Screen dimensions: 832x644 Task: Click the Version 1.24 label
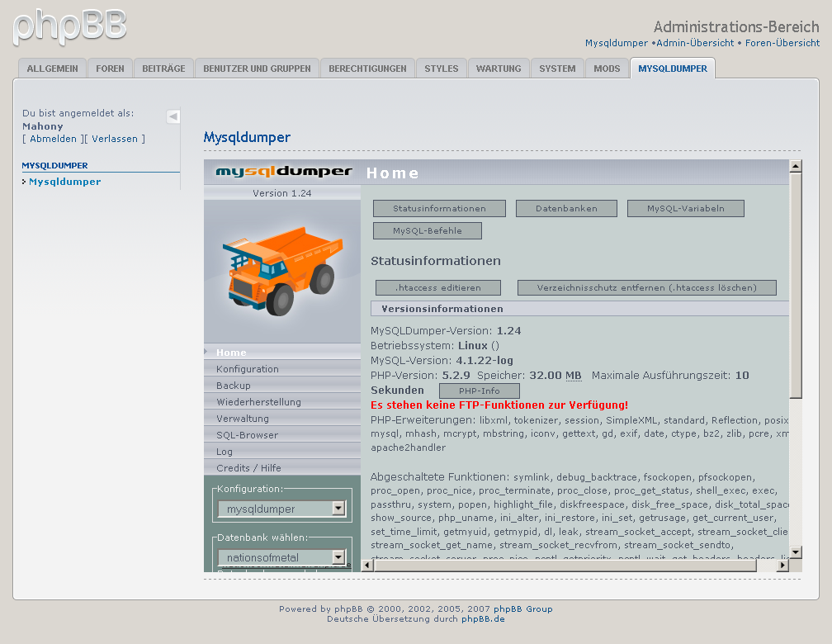281,193
